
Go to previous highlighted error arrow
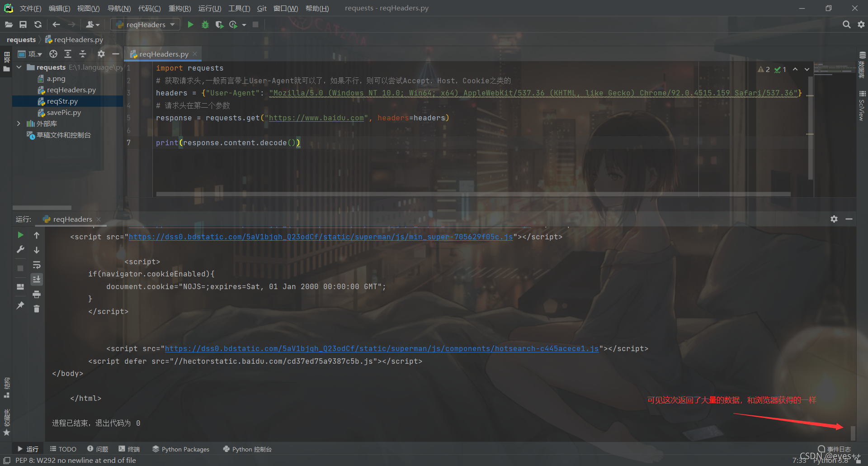pyautogui.click(x=795, y=69)
